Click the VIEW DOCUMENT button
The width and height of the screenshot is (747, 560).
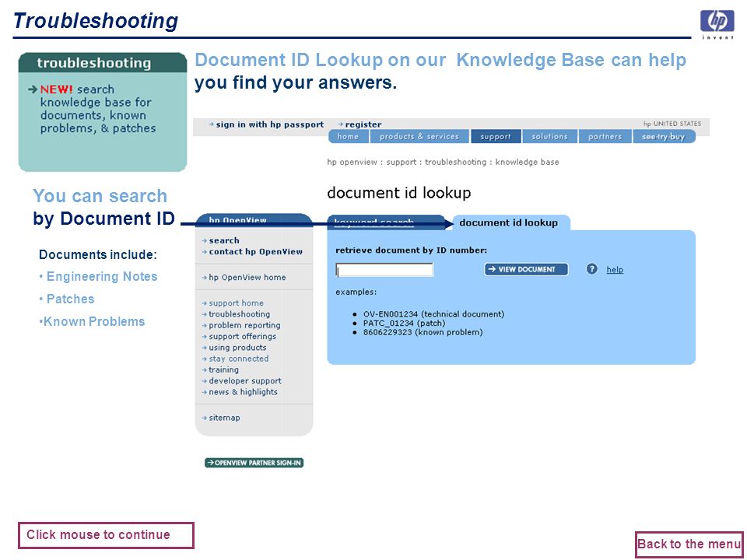(526, 269)
